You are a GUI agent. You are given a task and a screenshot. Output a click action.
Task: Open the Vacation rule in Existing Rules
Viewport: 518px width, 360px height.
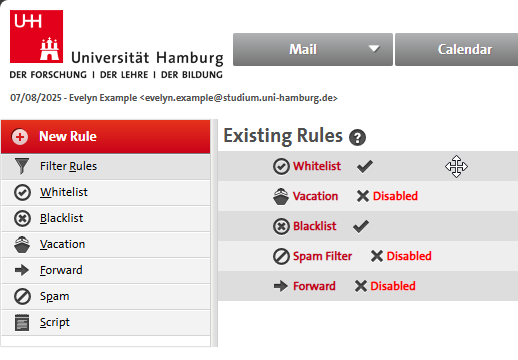tap(315, 196)
